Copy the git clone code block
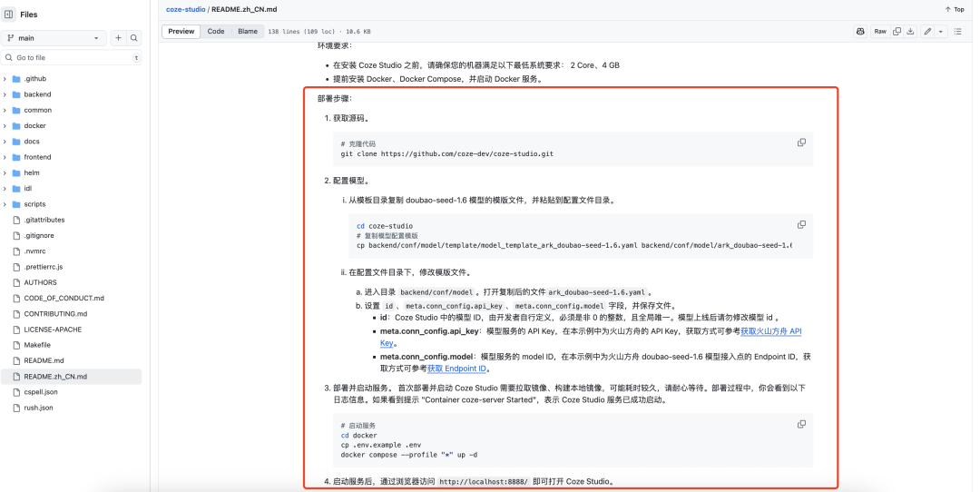Screen dimensions: 980x492 click(801, 143)
